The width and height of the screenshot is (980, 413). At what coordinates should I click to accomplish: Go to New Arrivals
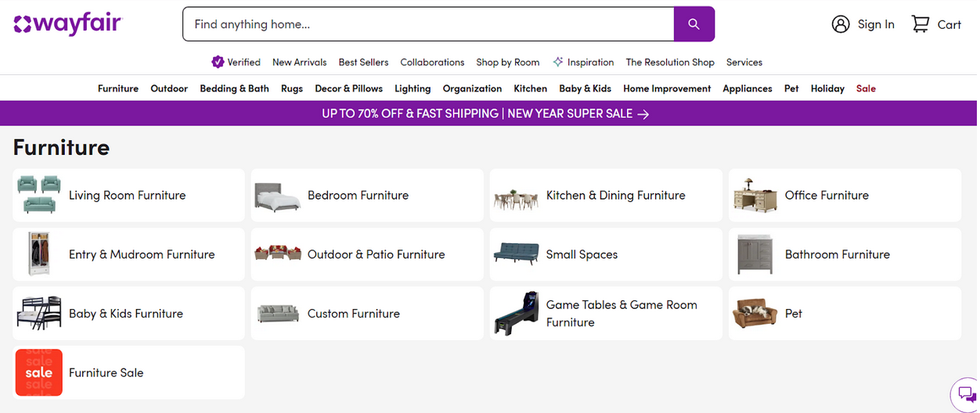300,62
